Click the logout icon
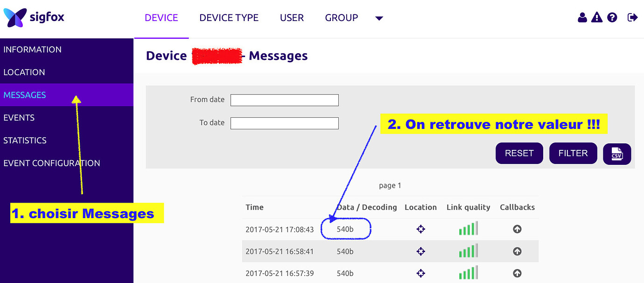The width and height of the screenshot is (644, 283). tap(632, 18)
